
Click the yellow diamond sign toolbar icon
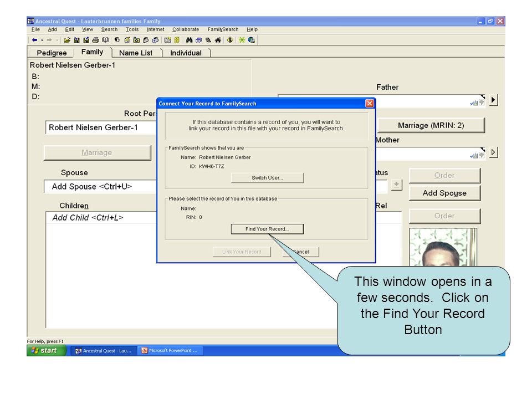(229, 40)
